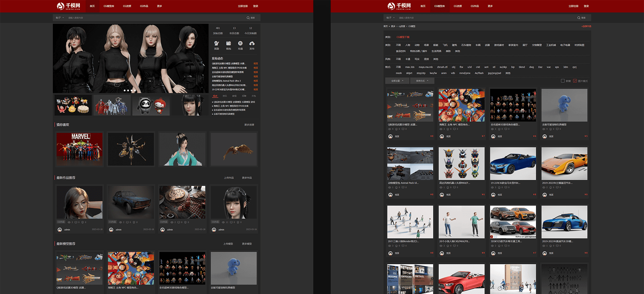Click 登录 on the right page

586,6
